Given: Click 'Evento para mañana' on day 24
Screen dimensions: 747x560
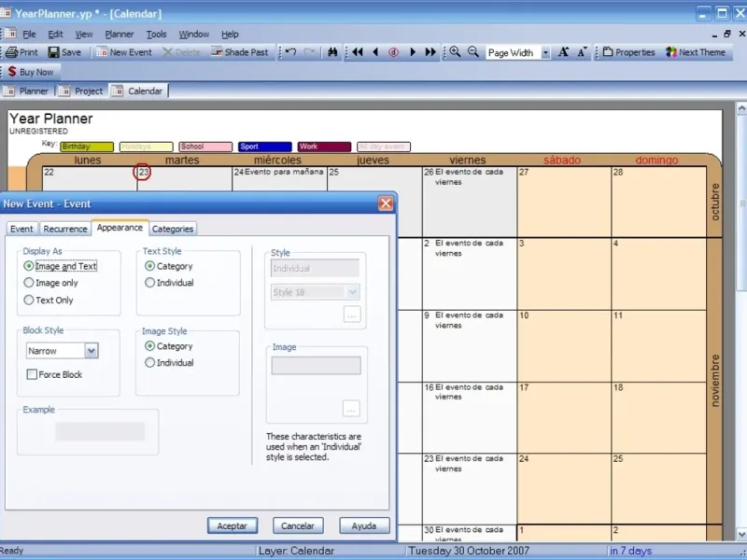Looking at the screenshot, I should coord(284,172).
